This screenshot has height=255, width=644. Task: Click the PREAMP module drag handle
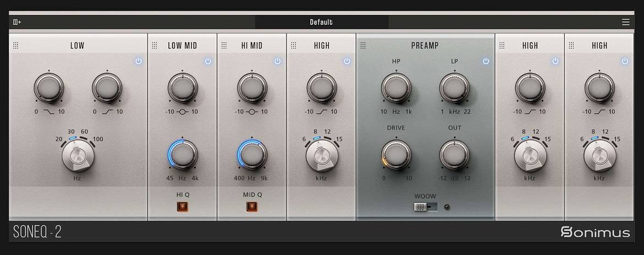tap(363, 46)
